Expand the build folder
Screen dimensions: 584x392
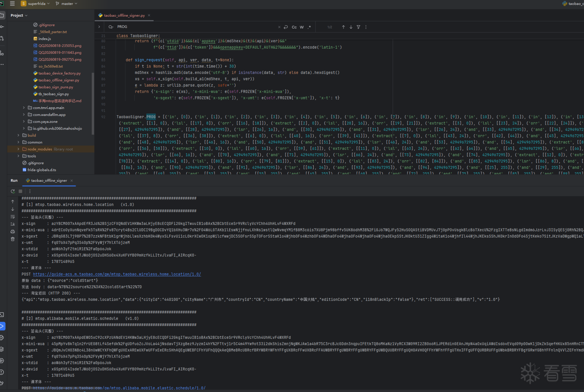[18, 135]
